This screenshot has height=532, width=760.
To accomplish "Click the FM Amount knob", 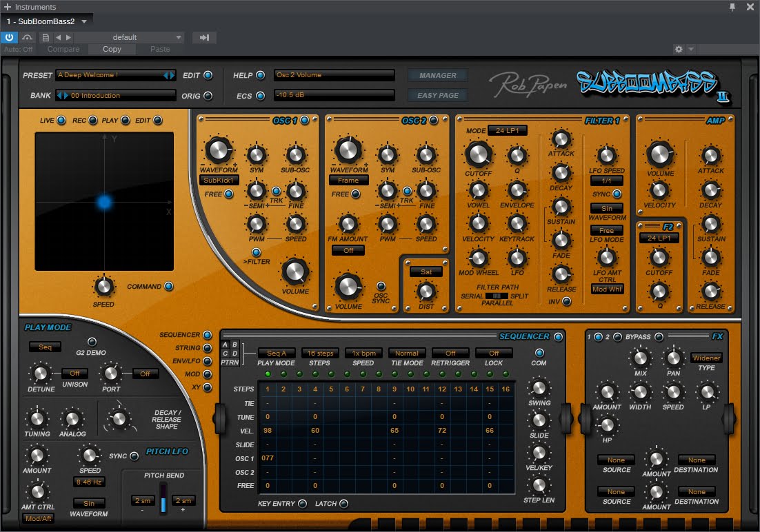I will tap(348, 224).
